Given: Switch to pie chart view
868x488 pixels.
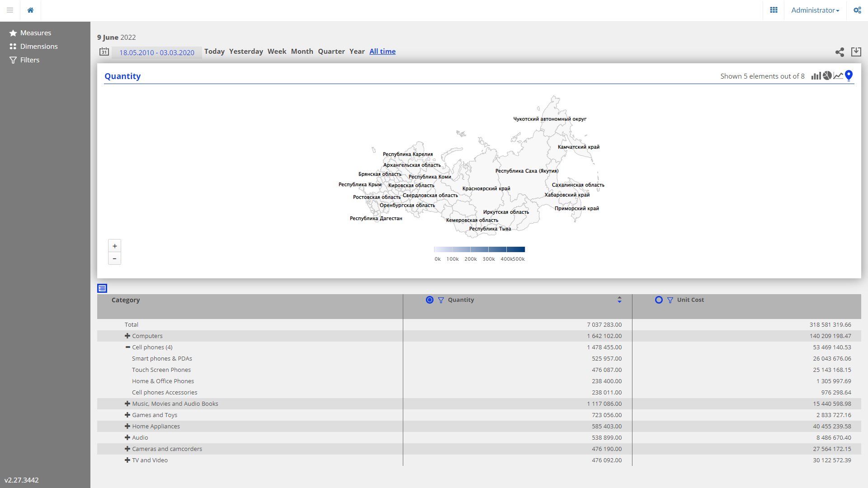Looking at the screenshot, I should click(827, 75).
